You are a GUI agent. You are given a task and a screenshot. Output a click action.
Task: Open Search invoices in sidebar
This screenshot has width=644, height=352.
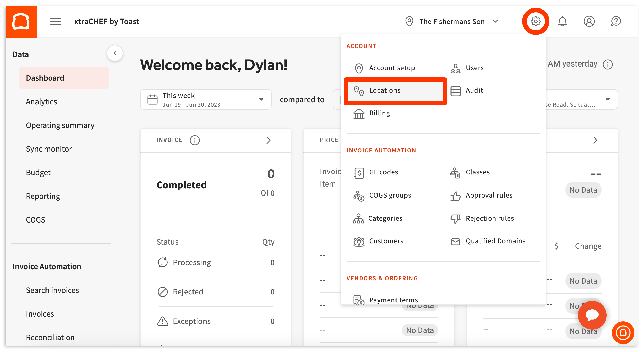click(52, 290)
